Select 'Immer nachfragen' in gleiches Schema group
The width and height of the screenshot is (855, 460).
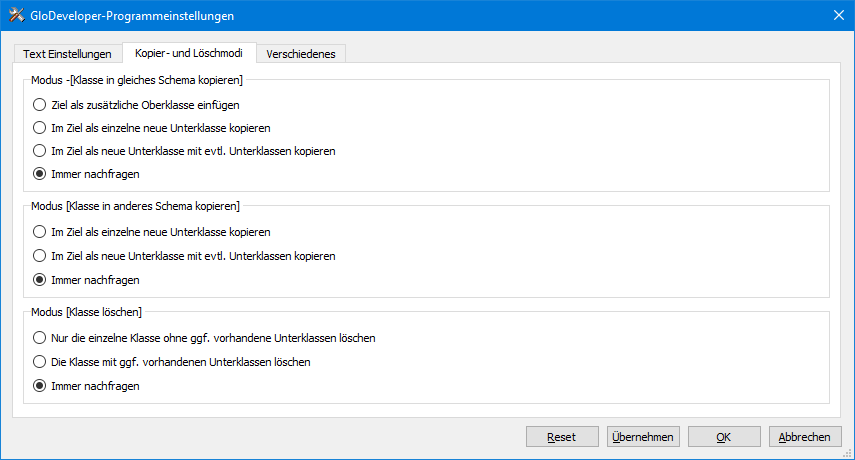86,174
